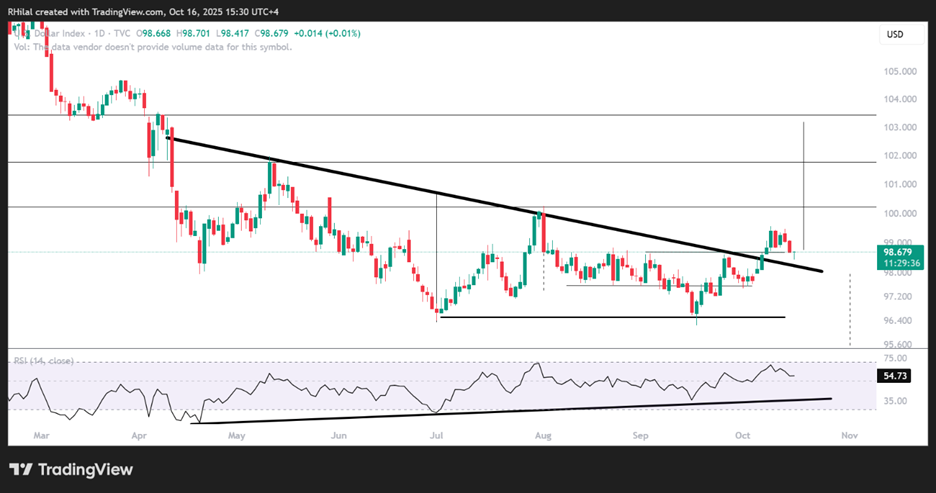Click the Aug label on time axis
936x493 pixels.
(543, 436)
